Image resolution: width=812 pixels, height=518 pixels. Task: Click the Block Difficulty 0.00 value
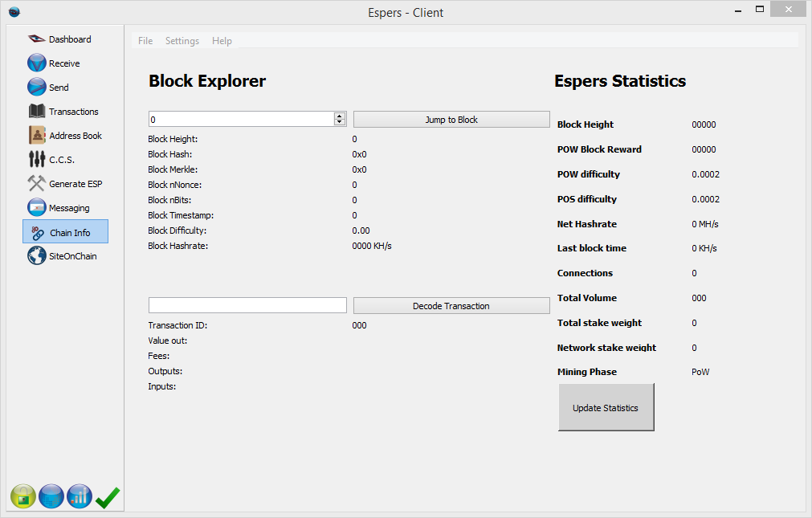pos(361,230)
